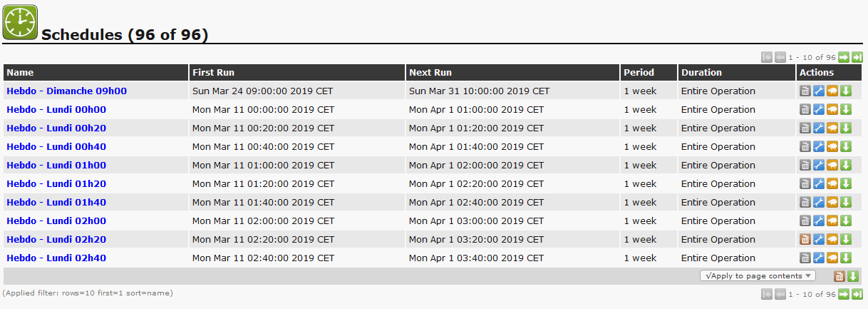This screenshot has height=309, width=868.
Task: Open the Apply to page contents dropdown
Action: [758, 276]
